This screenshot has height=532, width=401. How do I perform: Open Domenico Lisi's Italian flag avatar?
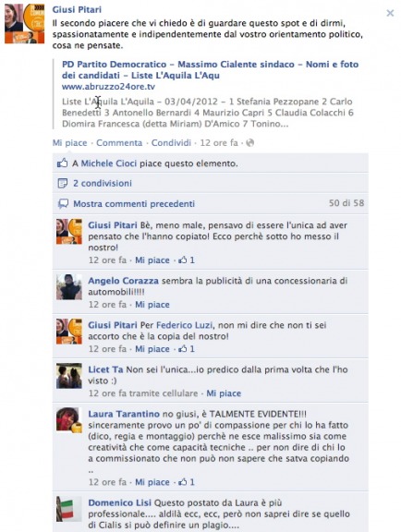[x=69, y=509]
